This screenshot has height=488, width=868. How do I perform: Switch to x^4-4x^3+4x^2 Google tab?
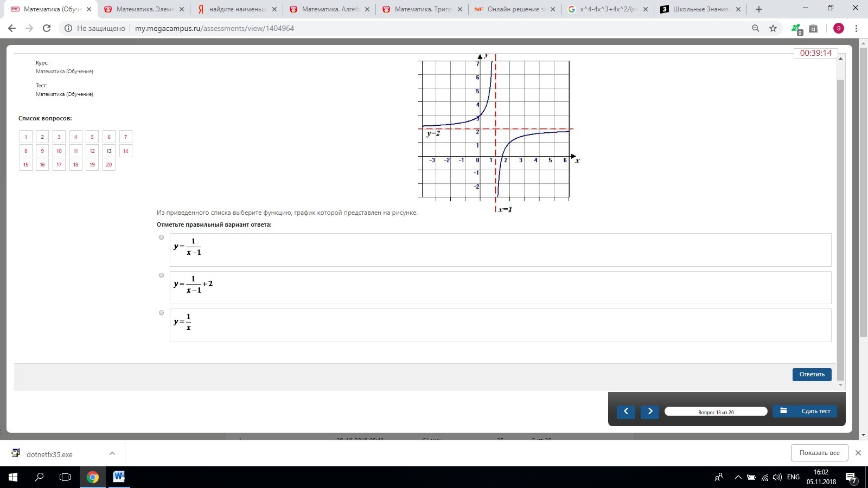[x=608, y=9]
